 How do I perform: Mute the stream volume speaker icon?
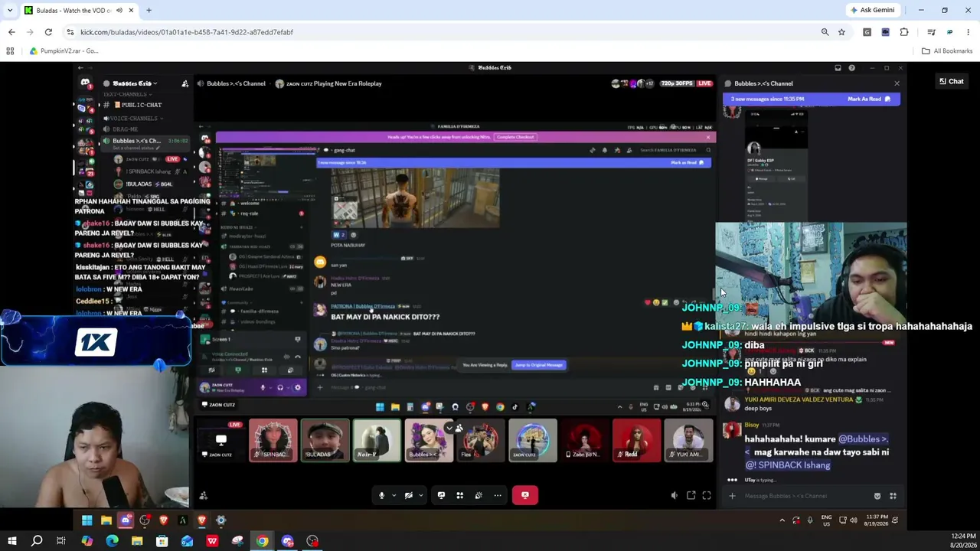pyautogui.click(x=675, y=496)
